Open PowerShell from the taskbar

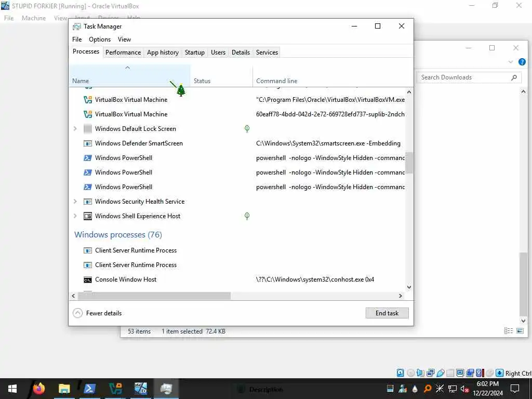(89, 389)
